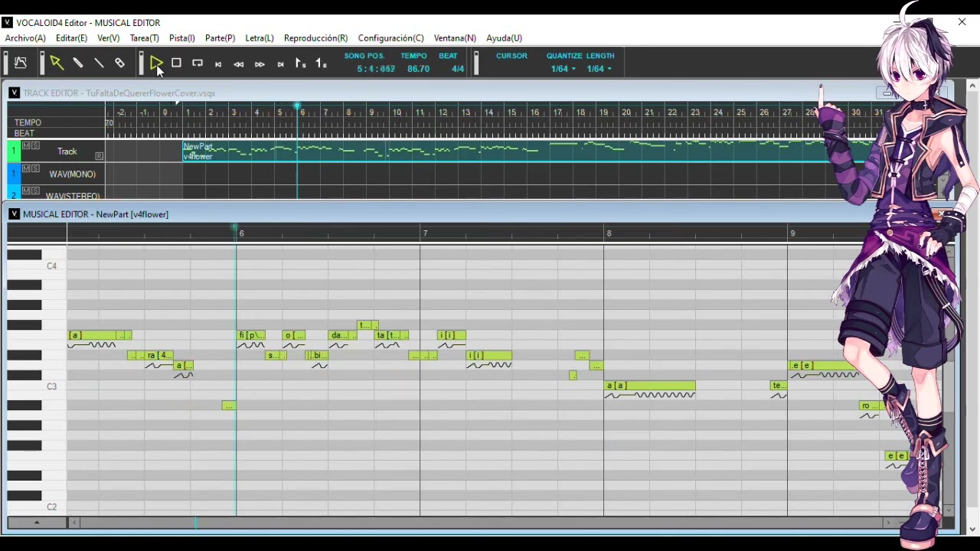Click the C3 label on the piano keyboard
The height and width of the screenshot is (551, 980).
click(x=51, y=386)
